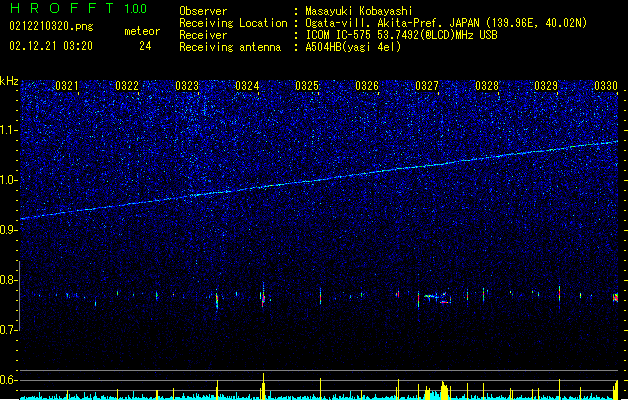Image resolution: width=629 pixels, height=400 pixels.
Task: Click the timestamp 02.12.21 03:20
Action: click(x=51, y=46)
